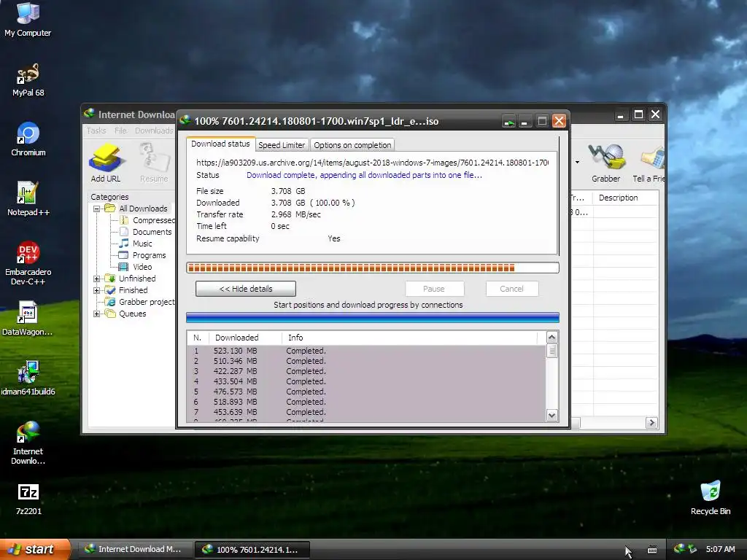This screenshot has height=560, width=747.
Task: Click the IDM icon in the system tray
Action: (679, 549)
